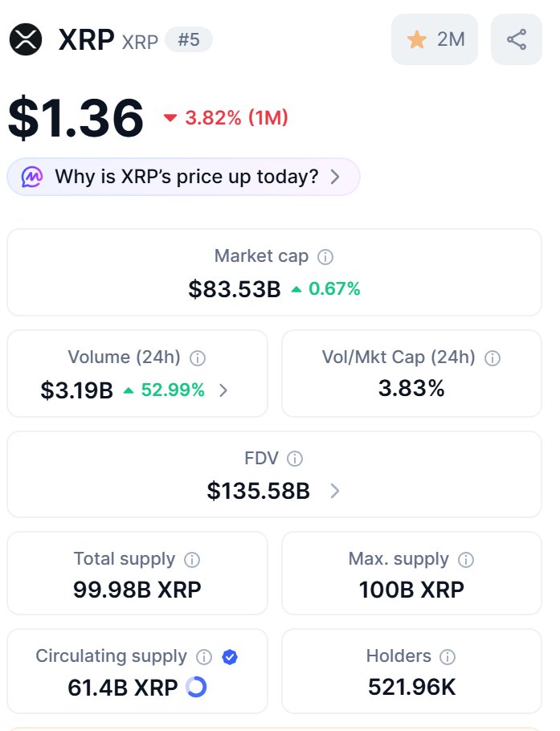Click the AI chat icon beside price question
Screen dimensions: 560x731
(32, 177)
